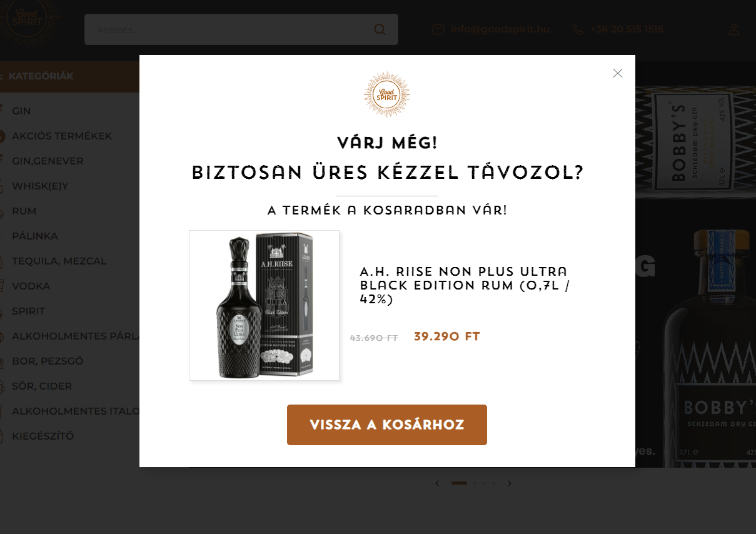Go to previous carousel slide arrow
Image resolution: width=756 pixels, height=534 pixels.
point(437,483)
